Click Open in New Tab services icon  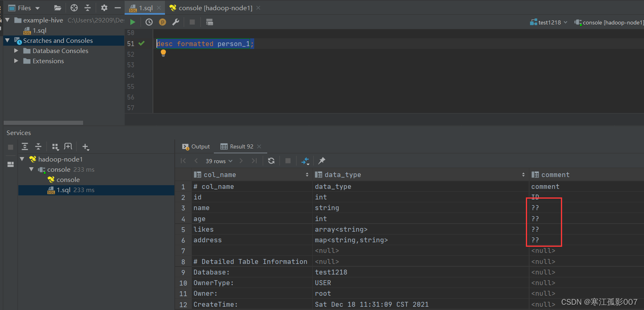(68, 146)
